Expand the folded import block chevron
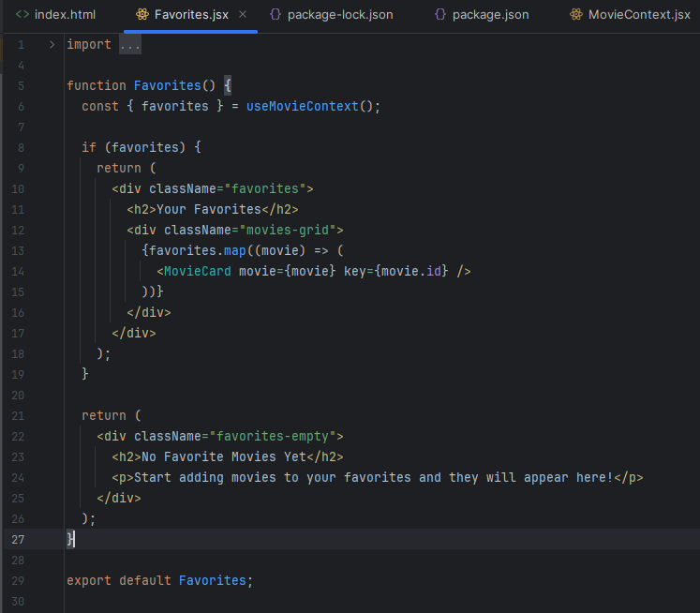The image size is (700, 613). (52, 45)
